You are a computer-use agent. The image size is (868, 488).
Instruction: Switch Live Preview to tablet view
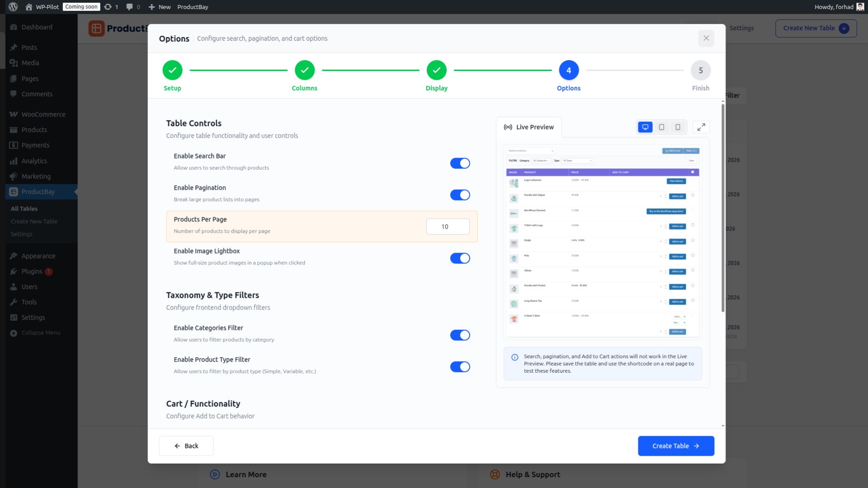[x=661, y=127]
